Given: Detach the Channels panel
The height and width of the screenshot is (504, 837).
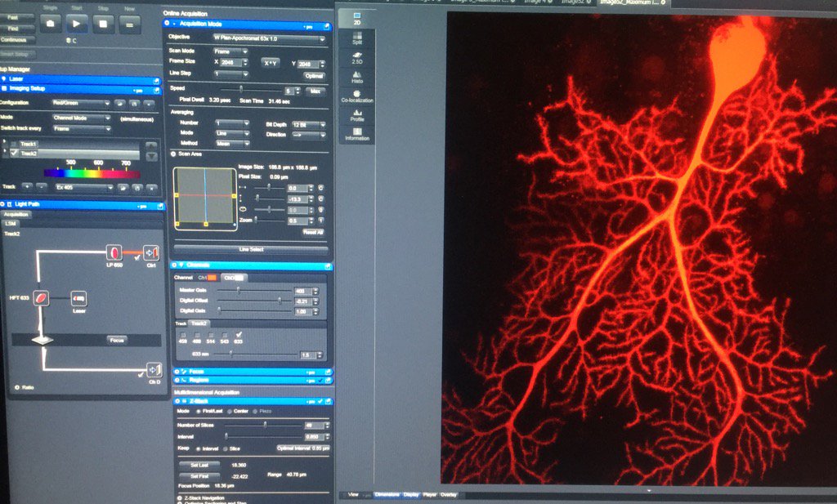Looking at the screenshot, I should pyautogui.click(x=327, y=266).
